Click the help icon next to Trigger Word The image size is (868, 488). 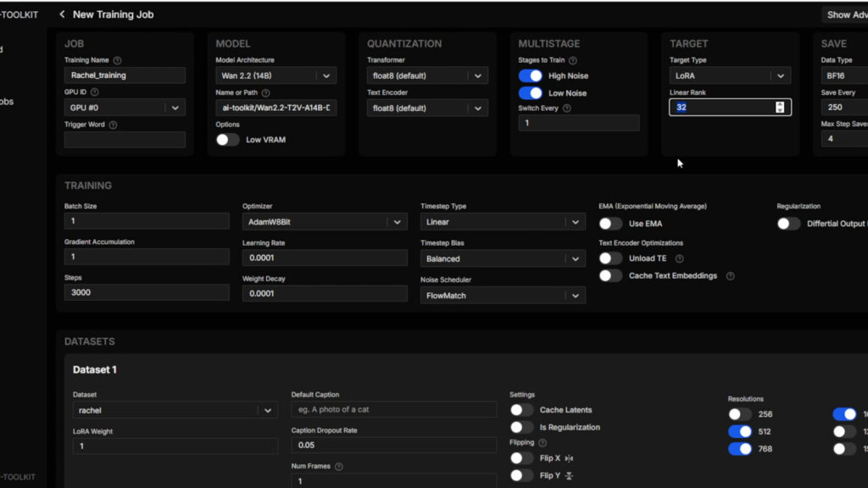pyautogui.click(x=113, y=125)
